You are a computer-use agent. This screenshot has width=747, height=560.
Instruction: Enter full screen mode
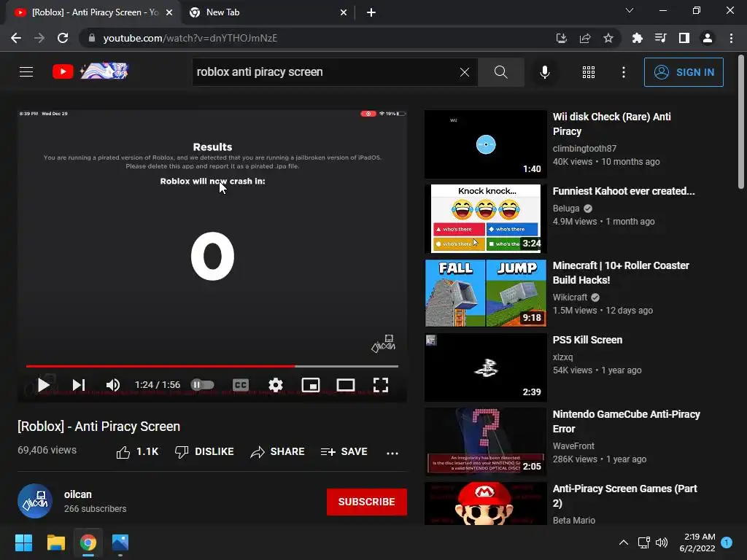pos(381,385)
